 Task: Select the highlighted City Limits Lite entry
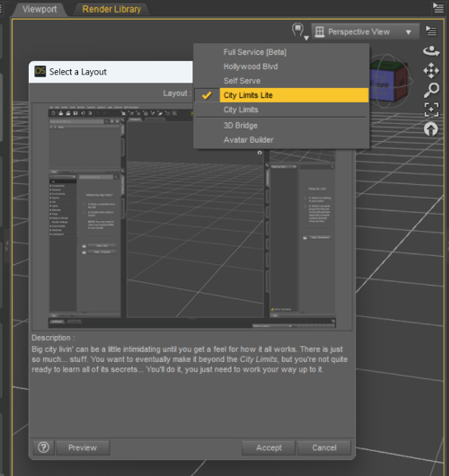click(281, 95)
